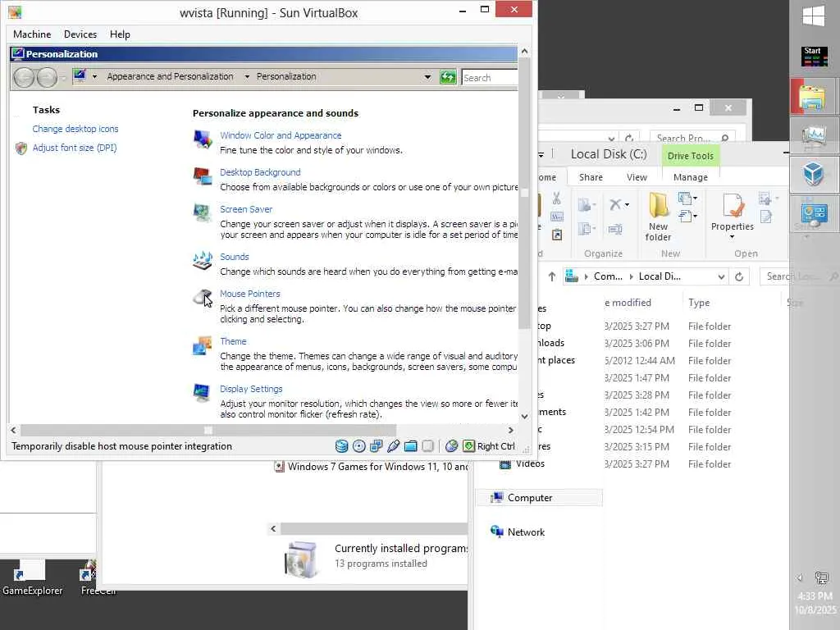This screenshot has width=840, height=630.
Task: Click the VM horizontal scrollbar left arrow
Action: click(x=13, y=430)
